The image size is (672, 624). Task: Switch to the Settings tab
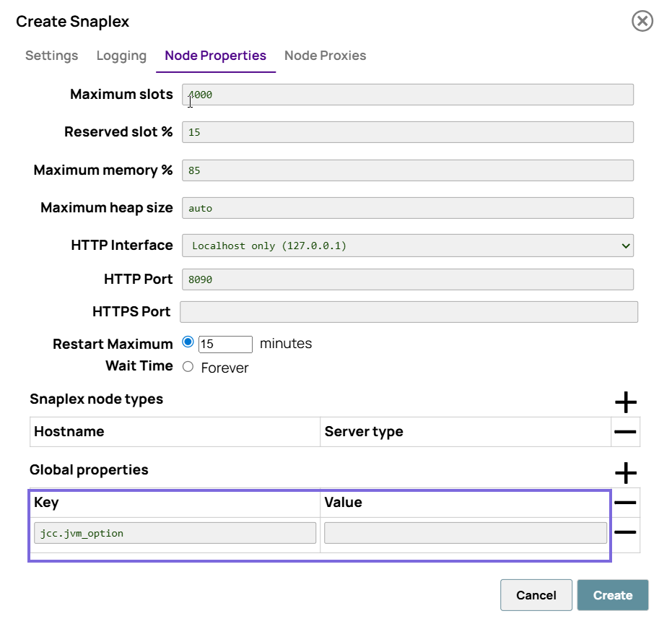pyautogui.click(x=51, y=56)
